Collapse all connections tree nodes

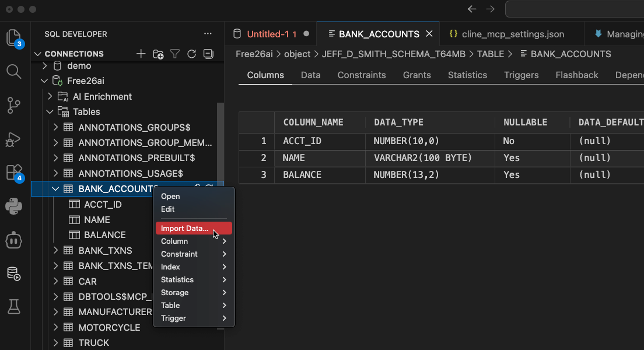click(208, 54)
